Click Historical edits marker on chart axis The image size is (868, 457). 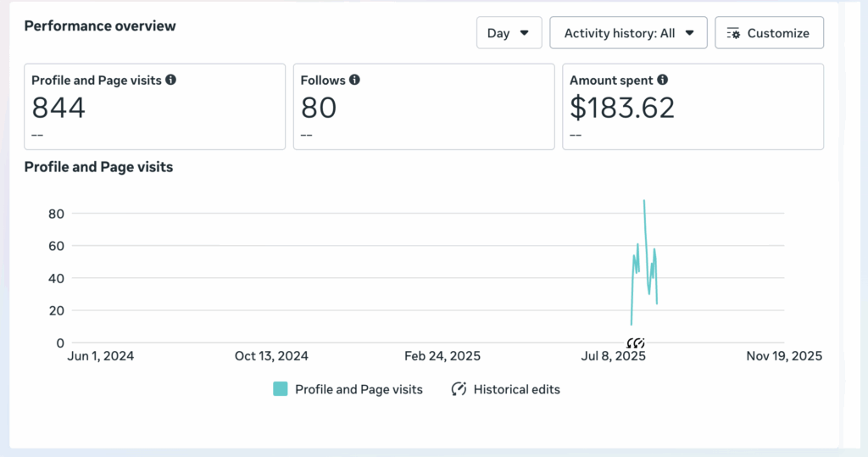coord(636,343)
